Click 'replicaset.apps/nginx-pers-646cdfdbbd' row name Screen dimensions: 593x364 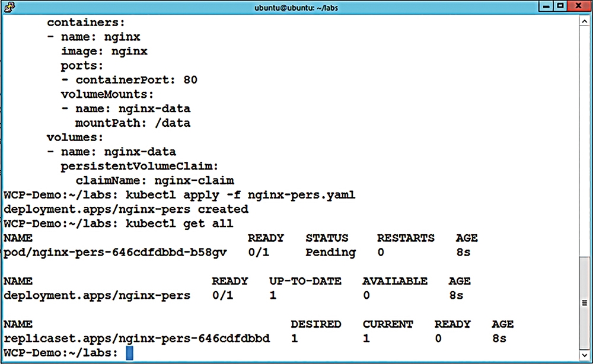click(x=136, y=339)
